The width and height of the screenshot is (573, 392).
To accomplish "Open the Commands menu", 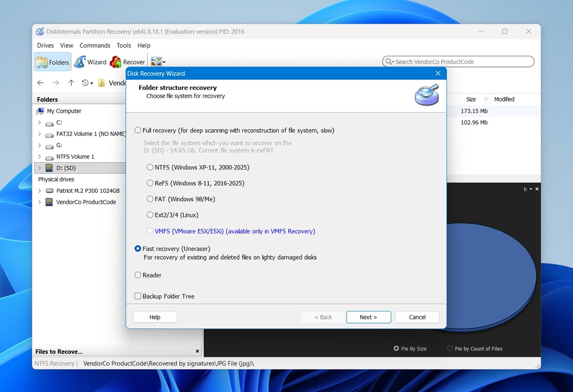I will tap(95, 45).
